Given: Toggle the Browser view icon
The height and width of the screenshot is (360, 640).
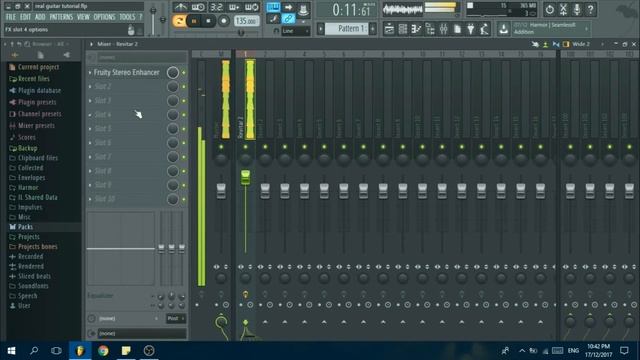Looking at the screenshot, I should tap(430, 29).
